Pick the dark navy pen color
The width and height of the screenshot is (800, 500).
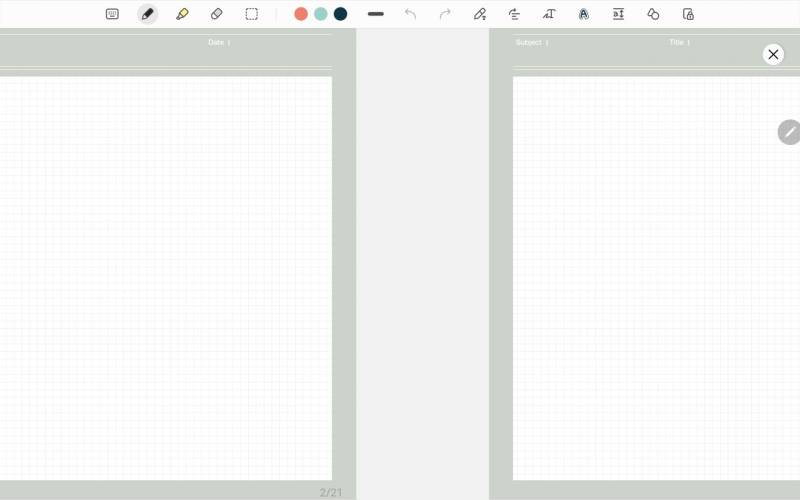click(x=340, y=14)
